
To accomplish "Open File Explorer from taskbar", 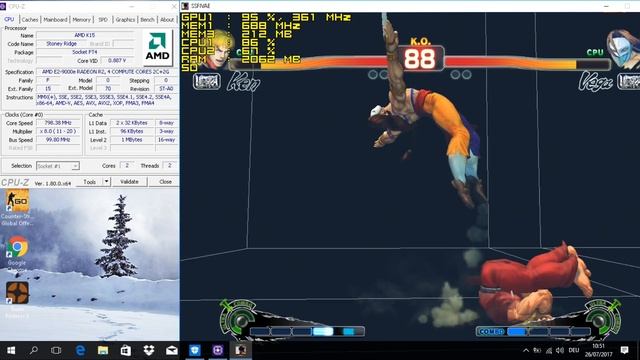I will (103, 350).
